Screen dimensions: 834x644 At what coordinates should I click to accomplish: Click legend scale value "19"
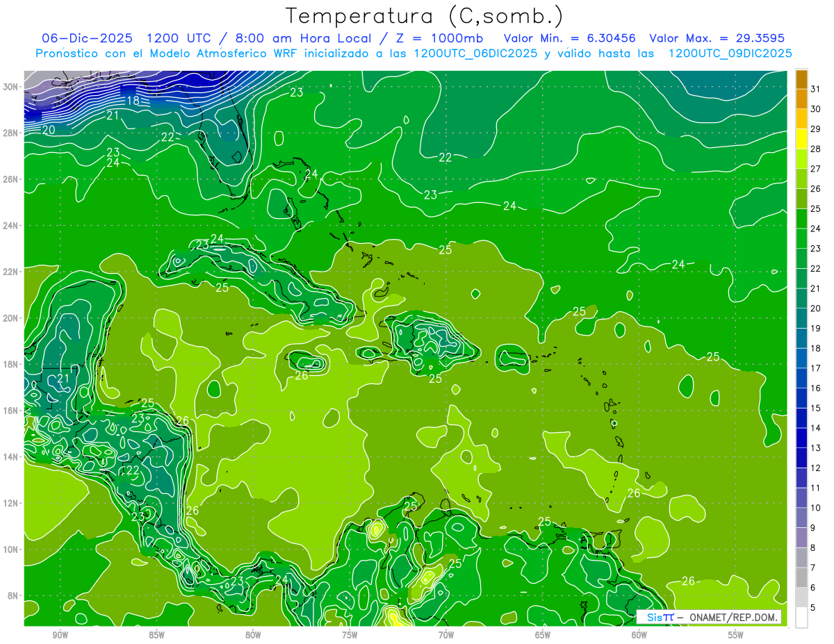(x=816, y=328)
